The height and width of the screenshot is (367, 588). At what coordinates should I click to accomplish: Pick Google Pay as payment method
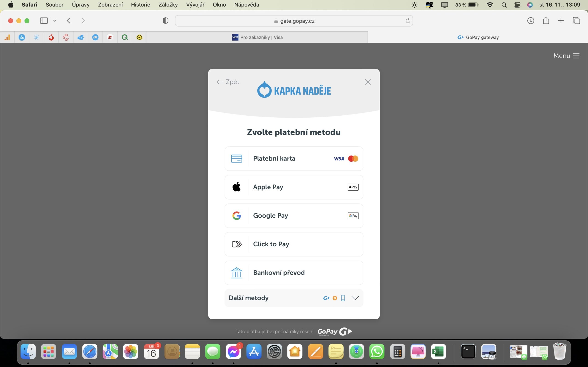(x=294, y=216)
